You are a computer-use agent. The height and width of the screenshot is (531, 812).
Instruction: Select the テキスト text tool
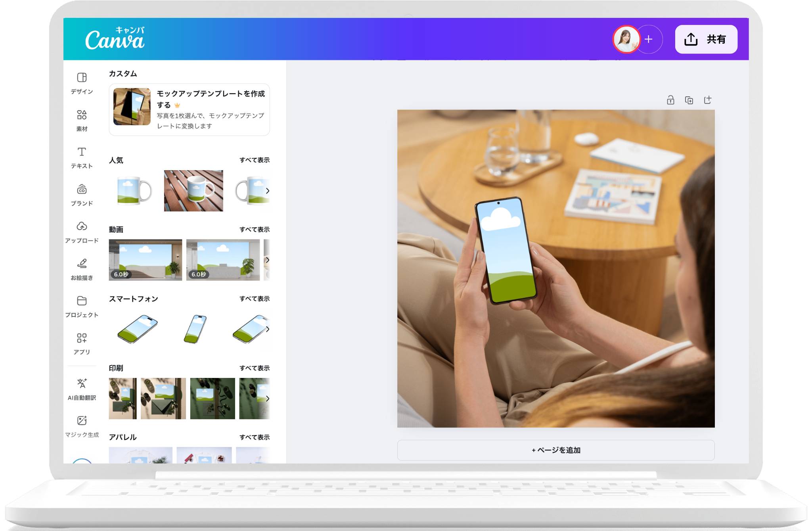pyautogui.click(x=82, y=157)
